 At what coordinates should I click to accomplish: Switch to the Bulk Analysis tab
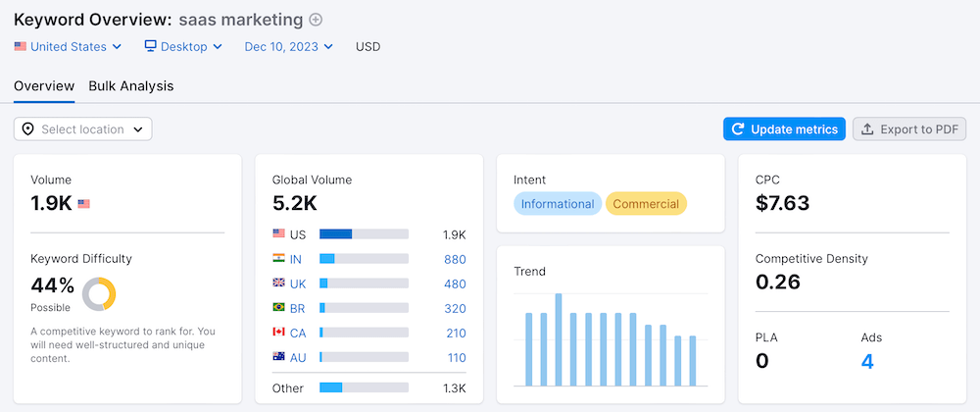coord(131,86)
